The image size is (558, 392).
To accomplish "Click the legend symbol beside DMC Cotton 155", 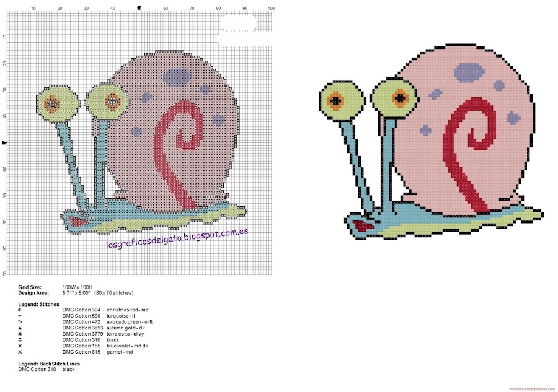I will [20, 346].
